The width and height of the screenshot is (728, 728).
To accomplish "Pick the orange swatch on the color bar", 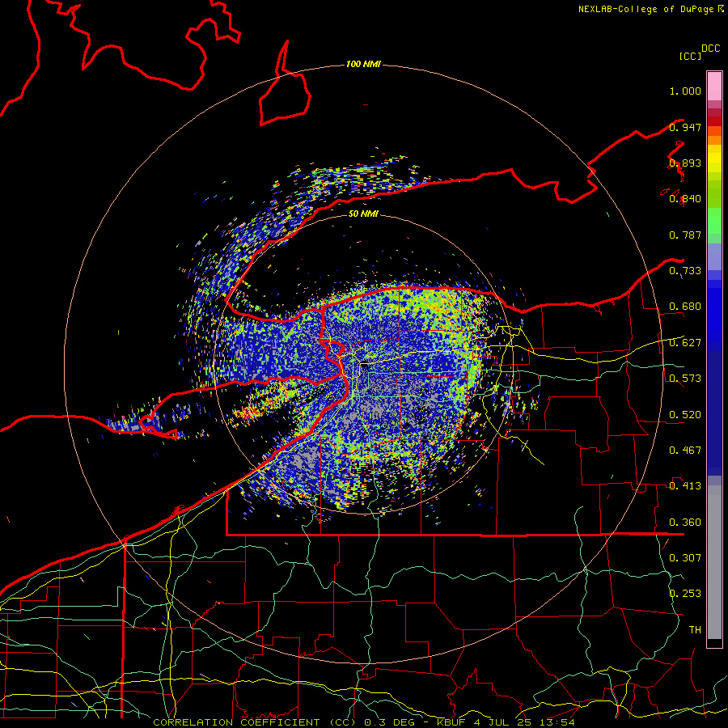I will pyautogui.click(x=714, y=140).
